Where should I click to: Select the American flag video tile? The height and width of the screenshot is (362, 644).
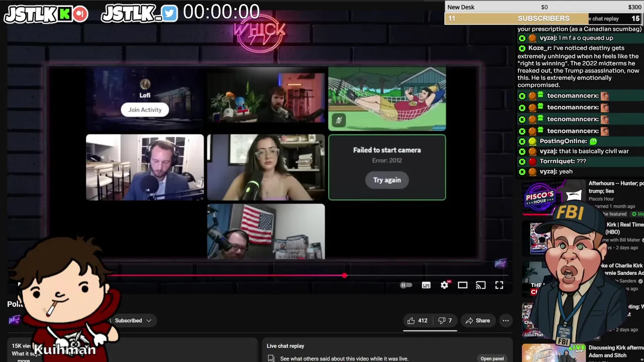(266, 231)
